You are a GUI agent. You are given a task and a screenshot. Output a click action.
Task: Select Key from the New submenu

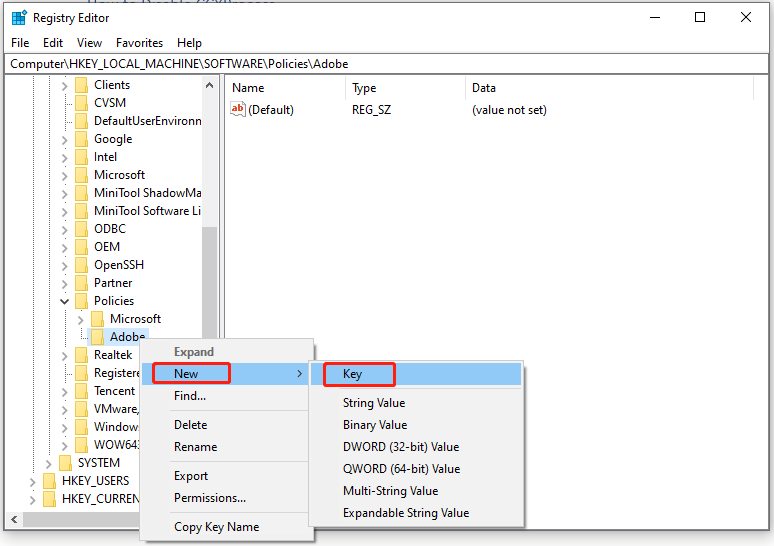click(416, 374)
